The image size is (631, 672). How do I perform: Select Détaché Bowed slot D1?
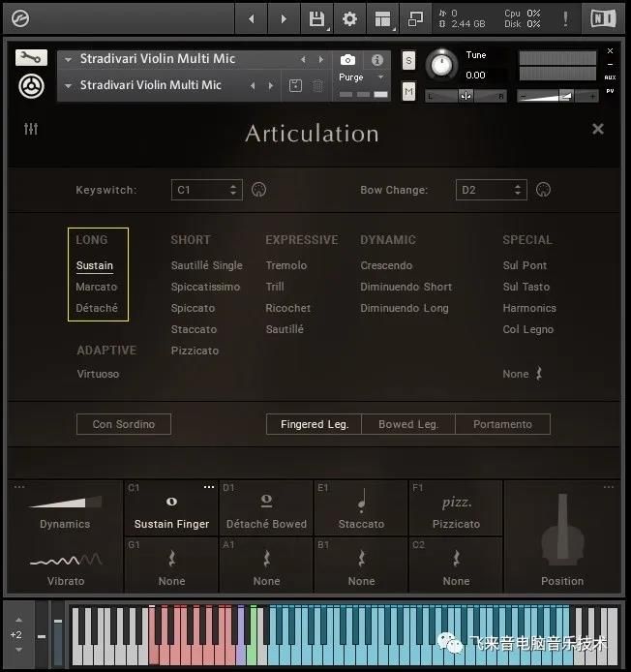(x=266, y=507)
